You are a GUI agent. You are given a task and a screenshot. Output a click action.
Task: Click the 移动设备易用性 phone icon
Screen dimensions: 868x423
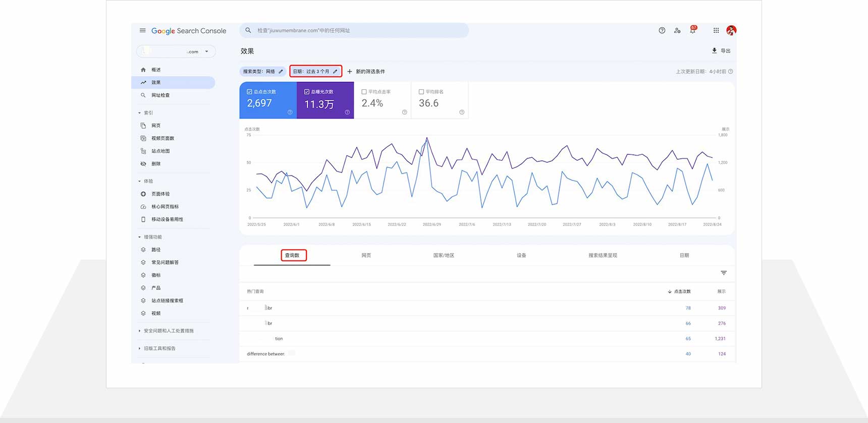tap(143, 219)
